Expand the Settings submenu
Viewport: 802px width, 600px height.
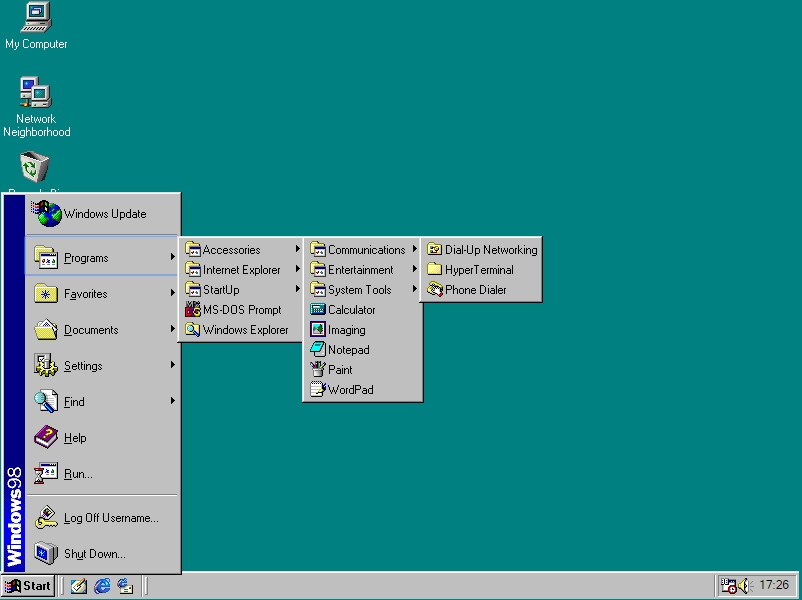(x=102, y=366)
